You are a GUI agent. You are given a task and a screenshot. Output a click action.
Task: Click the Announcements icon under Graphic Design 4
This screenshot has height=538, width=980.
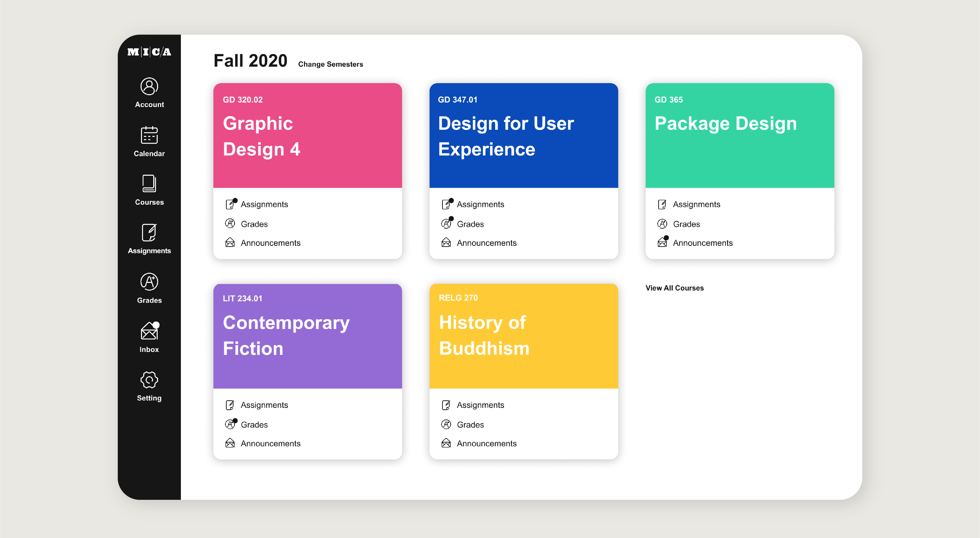click(230, 243)
